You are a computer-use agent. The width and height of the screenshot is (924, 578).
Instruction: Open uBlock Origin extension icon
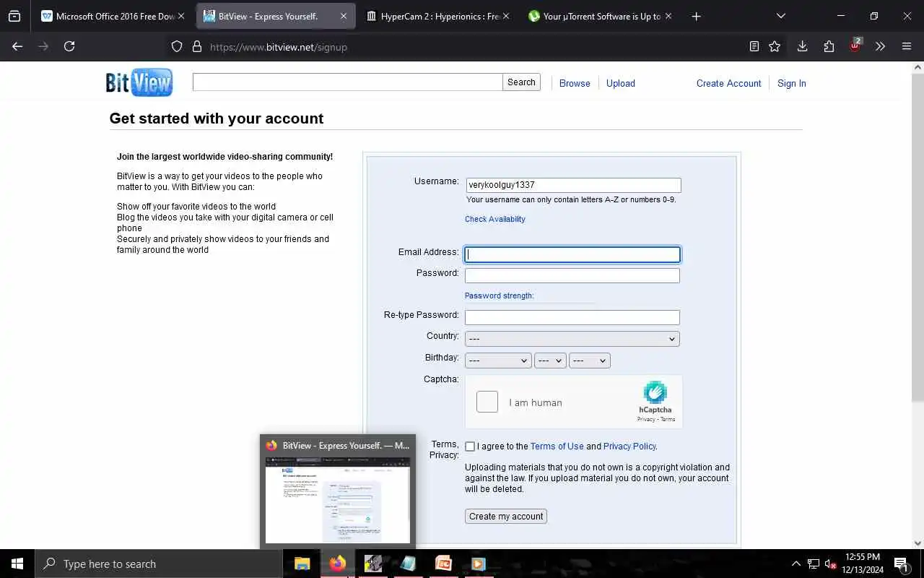tap(855, 45)
